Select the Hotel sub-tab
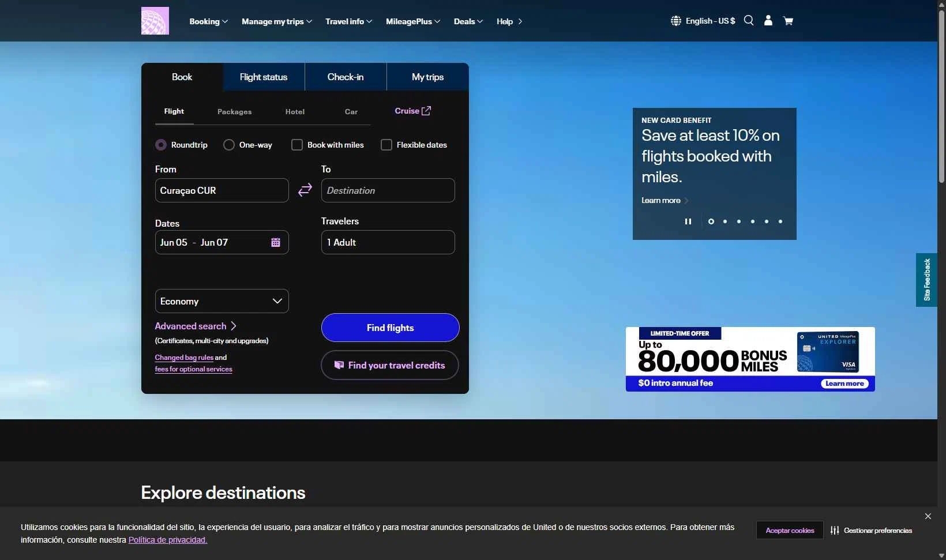946x560 pixels. [x=295, y=112]
